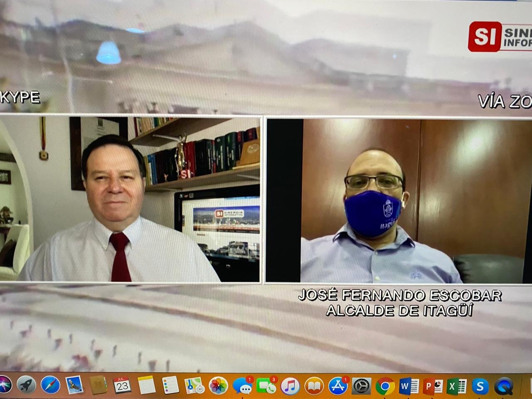Open Calendar showing Jul 23

click(x=122, y=385)
